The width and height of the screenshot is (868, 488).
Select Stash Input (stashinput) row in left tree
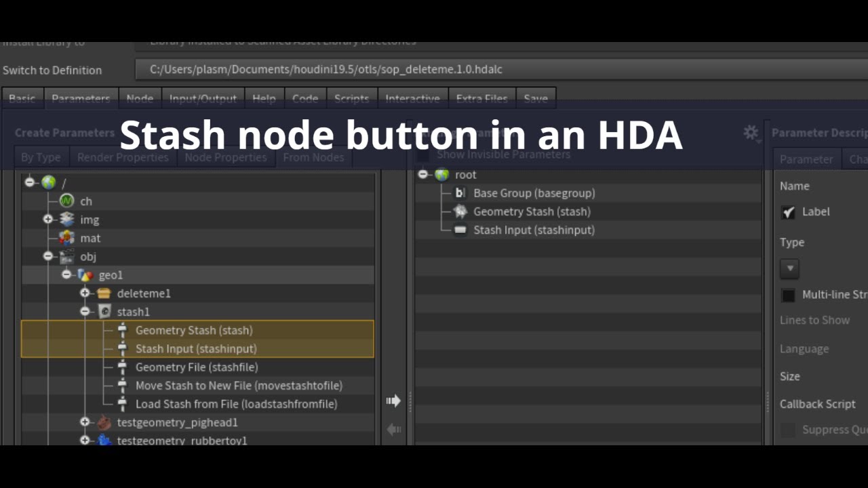(x=197, y=348)
